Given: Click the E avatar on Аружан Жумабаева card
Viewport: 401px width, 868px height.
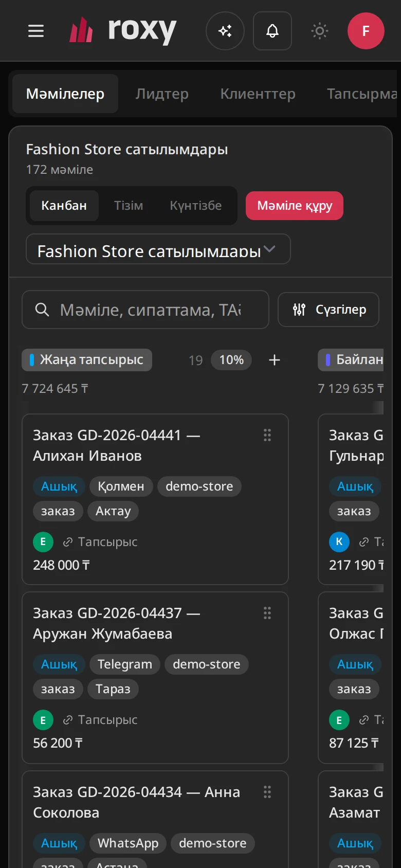Looking at the screenshot, I should point(43,720).
